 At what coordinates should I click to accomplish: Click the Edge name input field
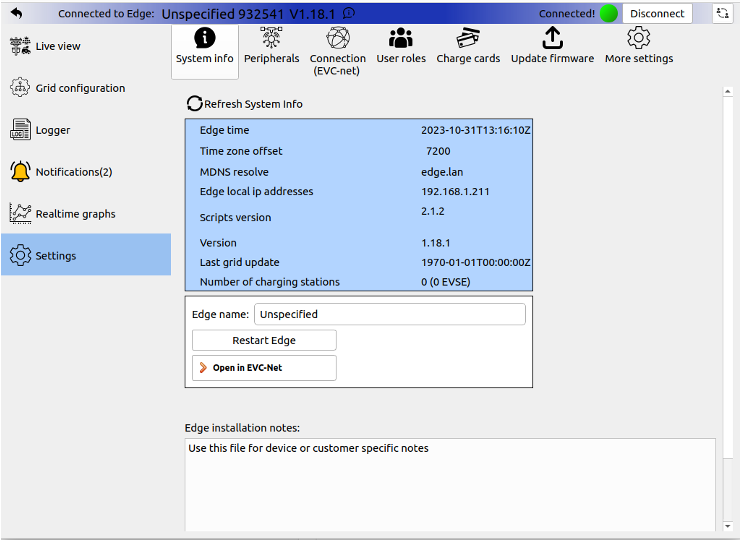[390, 314]
